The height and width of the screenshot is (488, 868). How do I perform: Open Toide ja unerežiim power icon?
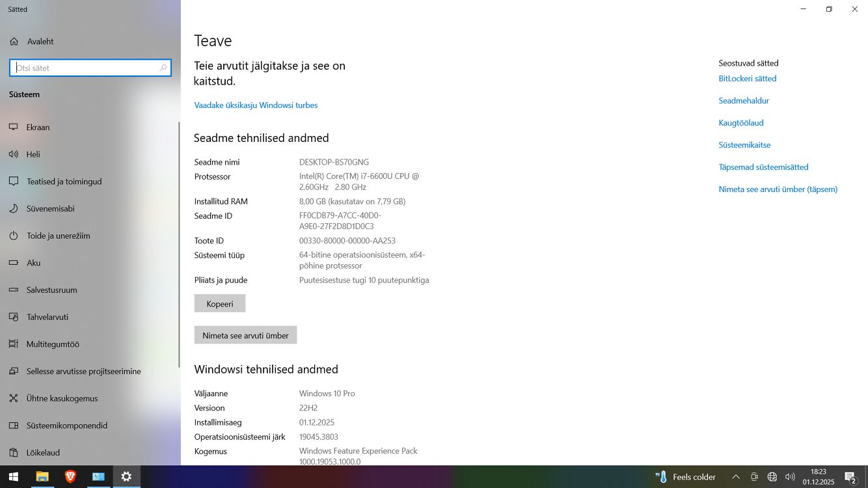point(14,236)
